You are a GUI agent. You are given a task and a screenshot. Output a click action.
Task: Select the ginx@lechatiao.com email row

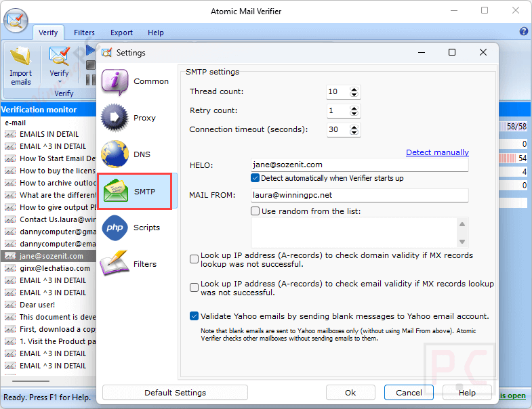coord(49,268)
